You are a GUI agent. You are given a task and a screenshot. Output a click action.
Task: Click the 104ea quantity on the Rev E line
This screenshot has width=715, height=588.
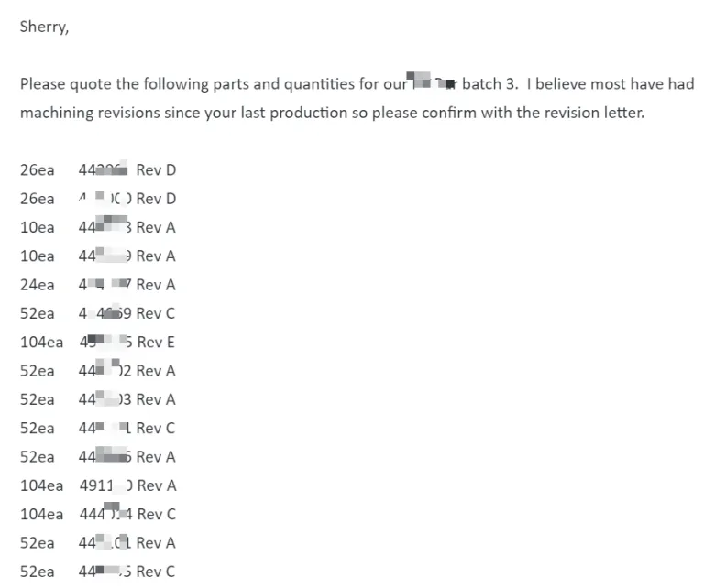[x=41, y=342]
